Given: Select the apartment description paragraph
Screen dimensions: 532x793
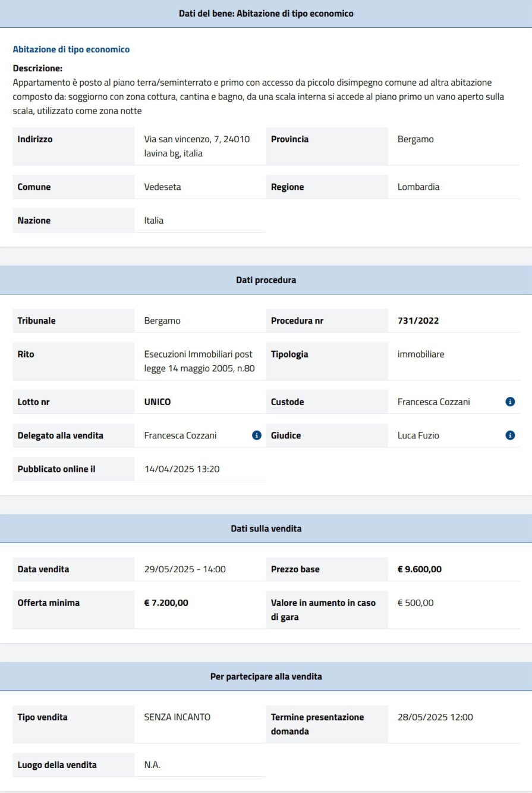Looking at the screenshot, I should tap(259, 97).
